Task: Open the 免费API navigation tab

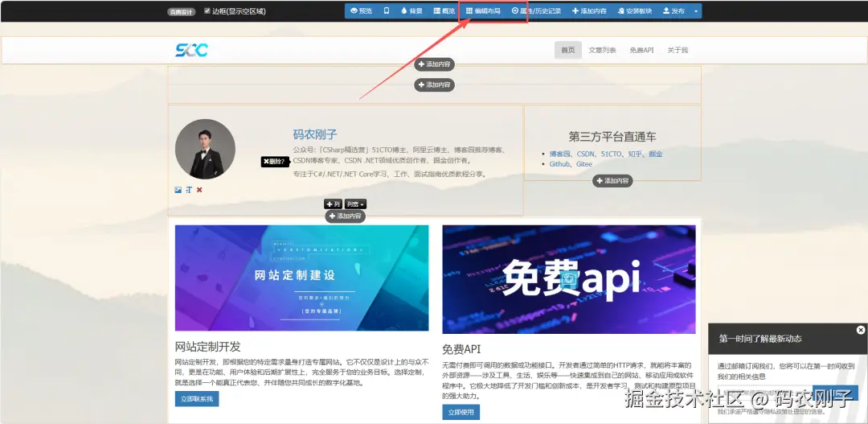Action: click(641, 50)
